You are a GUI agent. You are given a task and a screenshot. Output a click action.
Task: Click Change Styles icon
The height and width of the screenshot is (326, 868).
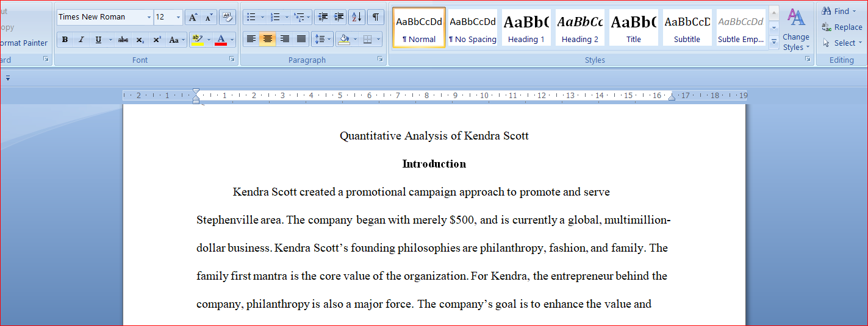pyautogui.click(x=796, y=29)
